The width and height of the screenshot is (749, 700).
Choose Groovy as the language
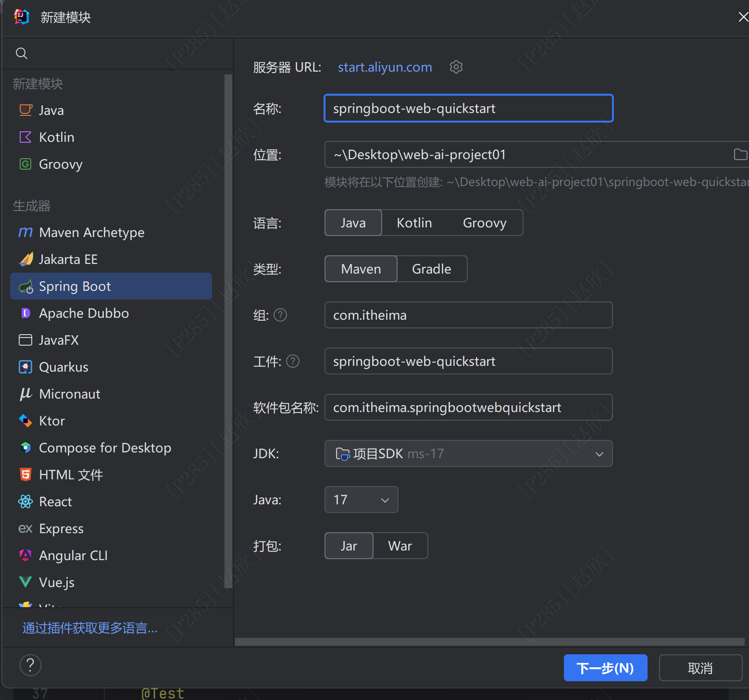point(485,223)
